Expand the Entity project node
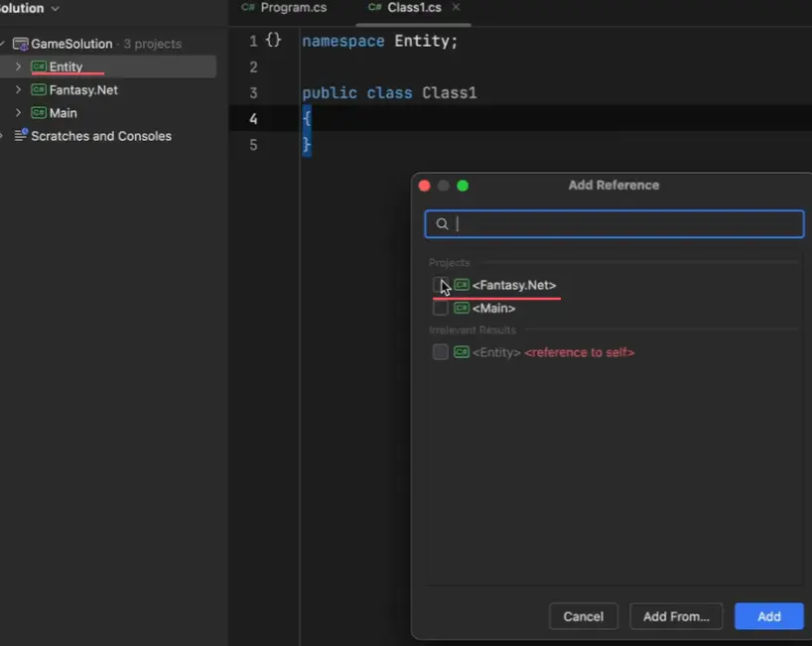The width and height of the screenshot is (812, 646). [18, 66]
